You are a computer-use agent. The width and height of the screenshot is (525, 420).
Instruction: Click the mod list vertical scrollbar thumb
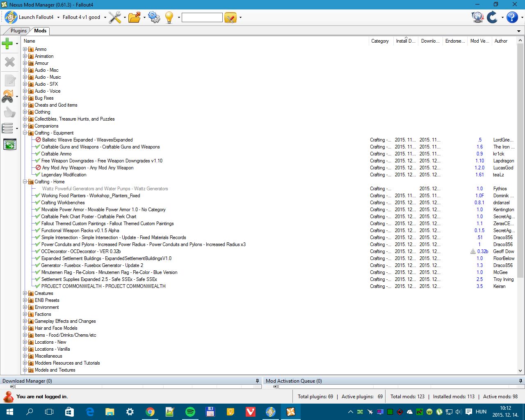coord(520,160)
